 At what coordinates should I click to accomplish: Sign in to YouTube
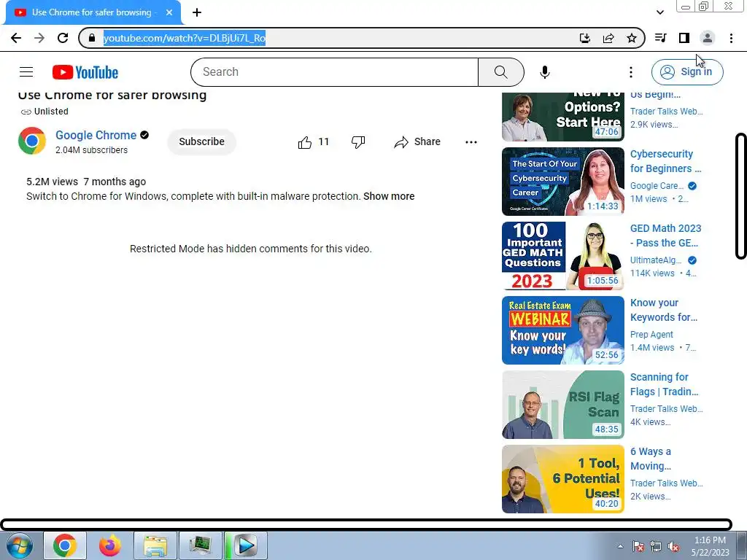[x=687, y=72]
